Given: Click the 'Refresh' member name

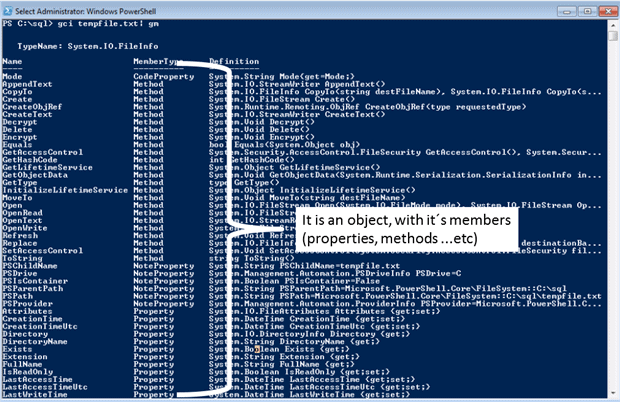Looking at the screenshot, I should pyautogui.click(x=20, y=236).
